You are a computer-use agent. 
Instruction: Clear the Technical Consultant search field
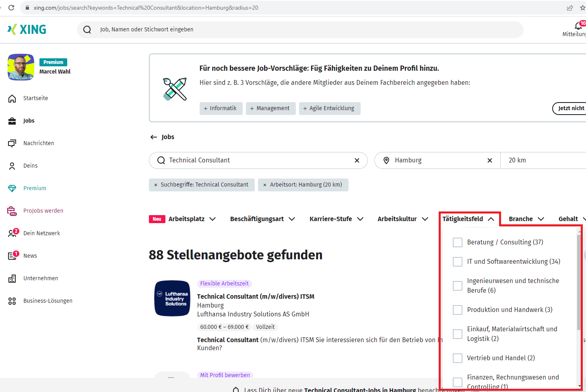coord(357,160)
